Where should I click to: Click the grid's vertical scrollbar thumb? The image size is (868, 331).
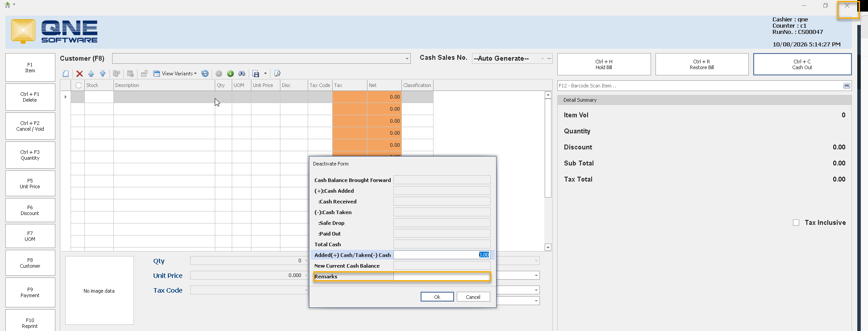coord(548,148)
